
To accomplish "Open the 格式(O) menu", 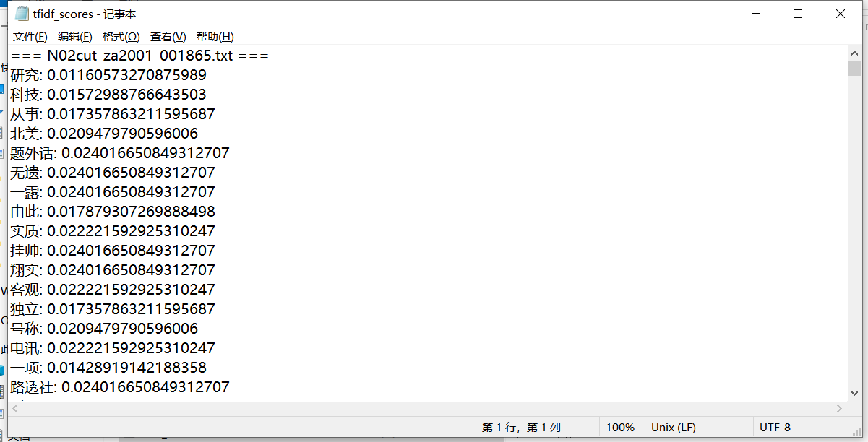I will click(x=121, y=37).
